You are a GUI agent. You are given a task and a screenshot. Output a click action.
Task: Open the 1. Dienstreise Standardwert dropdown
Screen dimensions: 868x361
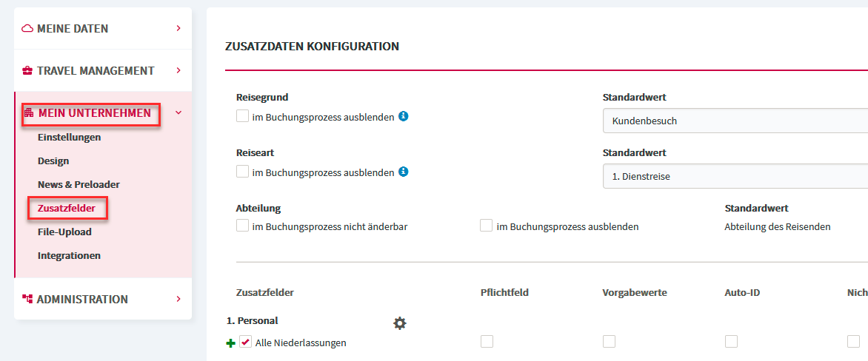tap(735, 176)
